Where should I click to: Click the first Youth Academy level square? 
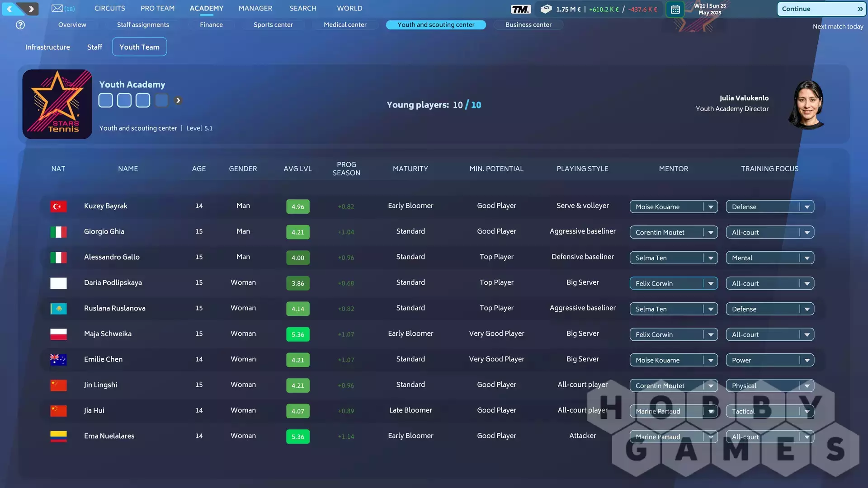[x=106, y=100]
